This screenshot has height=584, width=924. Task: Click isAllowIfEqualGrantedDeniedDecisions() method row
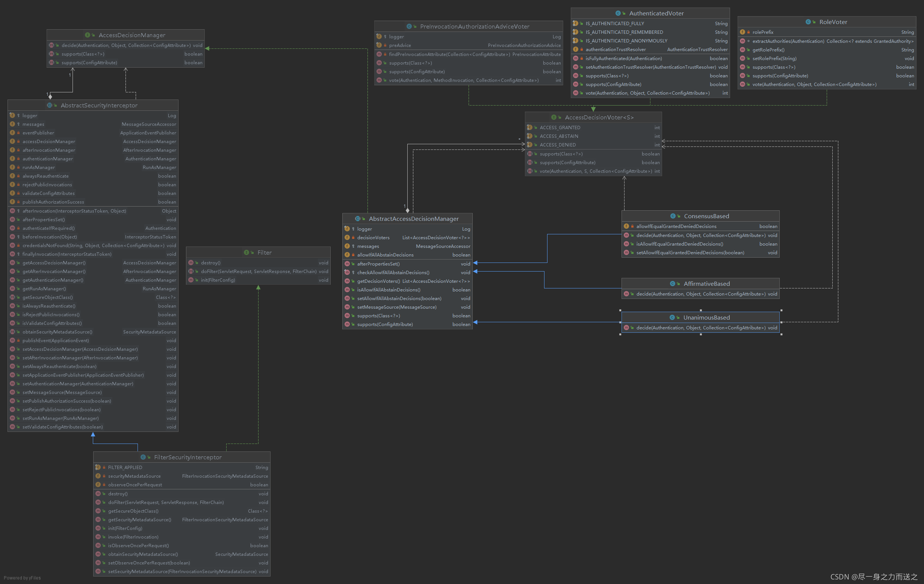(x=701, y=244)
